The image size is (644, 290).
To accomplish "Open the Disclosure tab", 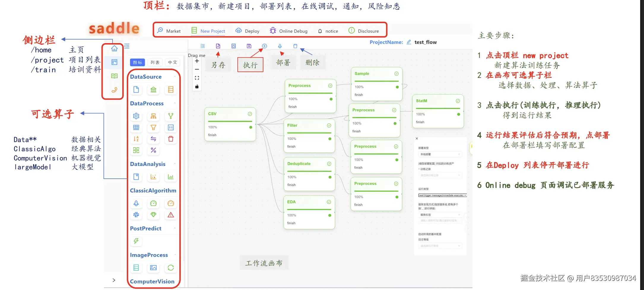I will [x=364, y=31].
